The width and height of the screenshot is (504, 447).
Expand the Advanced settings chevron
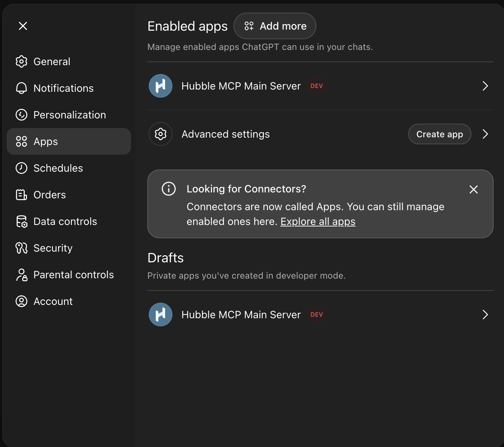[x=485, y=134]
